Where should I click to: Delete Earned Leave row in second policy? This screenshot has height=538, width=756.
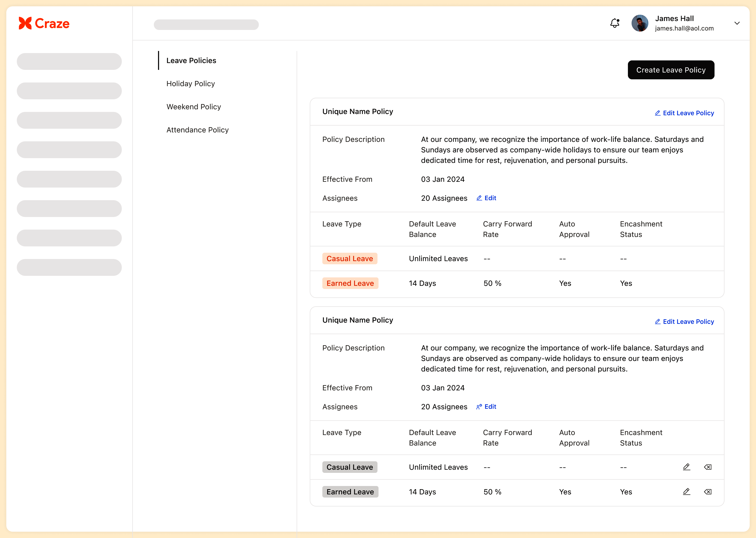(x=708, y=492)
